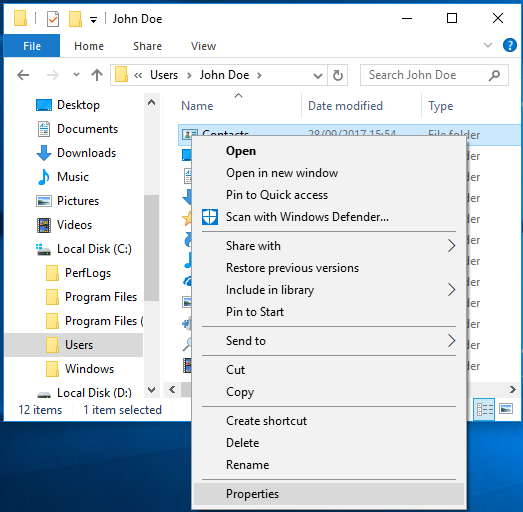The image size is (523, 512).
Task: Click the Back navigation arrow
Action: point(23,75)
